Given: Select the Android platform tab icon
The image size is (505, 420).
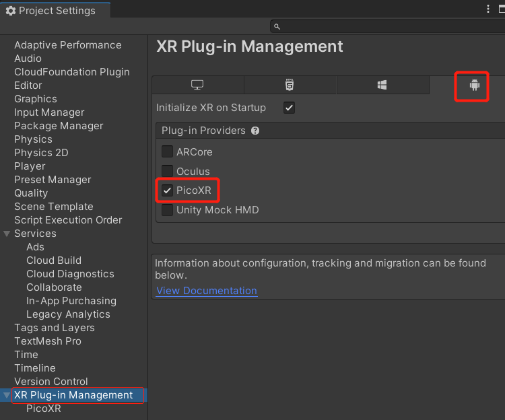Looking at the screenshot, I should coord(475,85).
